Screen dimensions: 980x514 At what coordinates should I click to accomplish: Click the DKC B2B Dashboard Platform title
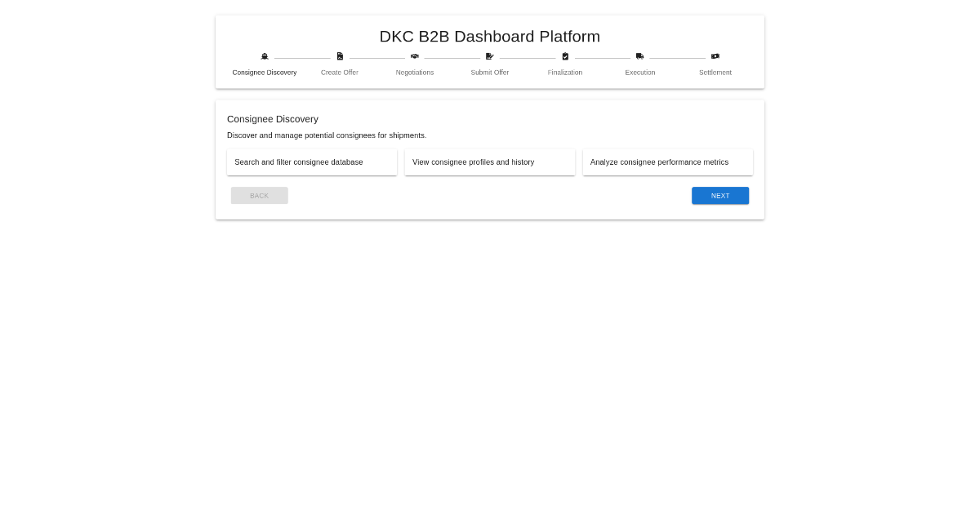(x=490, y=37)
